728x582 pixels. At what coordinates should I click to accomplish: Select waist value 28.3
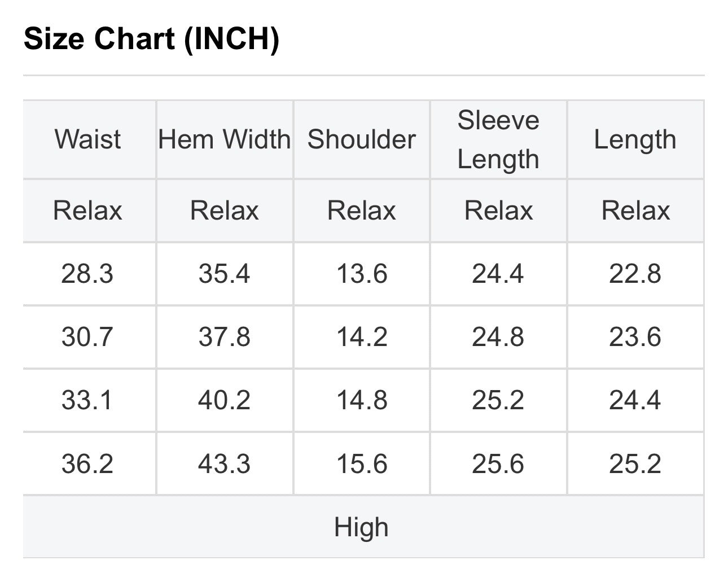click(x=87, y=274)
